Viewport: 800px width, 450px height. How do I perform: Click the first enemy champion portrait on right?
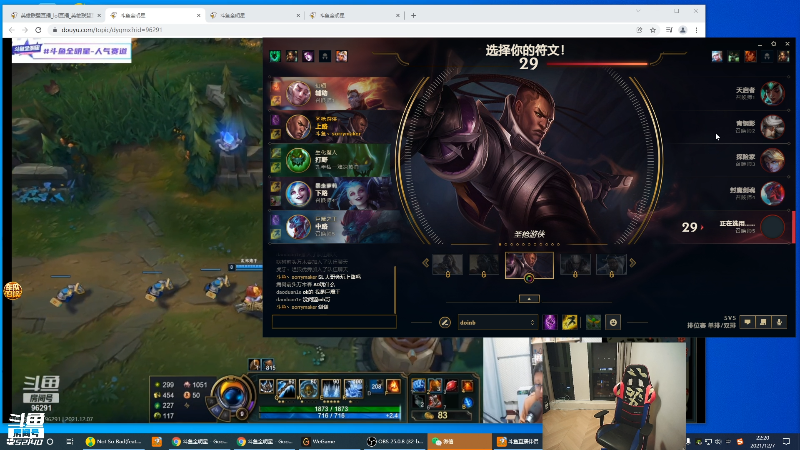click(x=772, y=93)
